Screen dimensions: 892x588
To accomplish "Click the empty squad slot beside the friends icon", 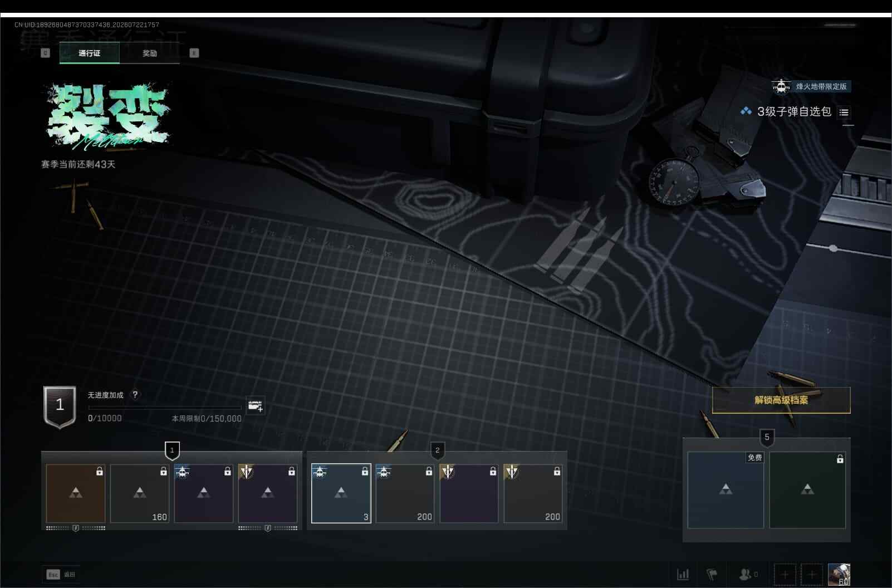I will click(x=785, y=574).
